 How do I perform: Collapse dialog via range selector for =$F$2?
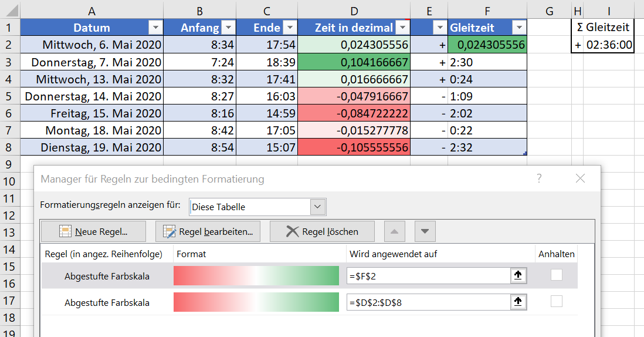point(518,275)
